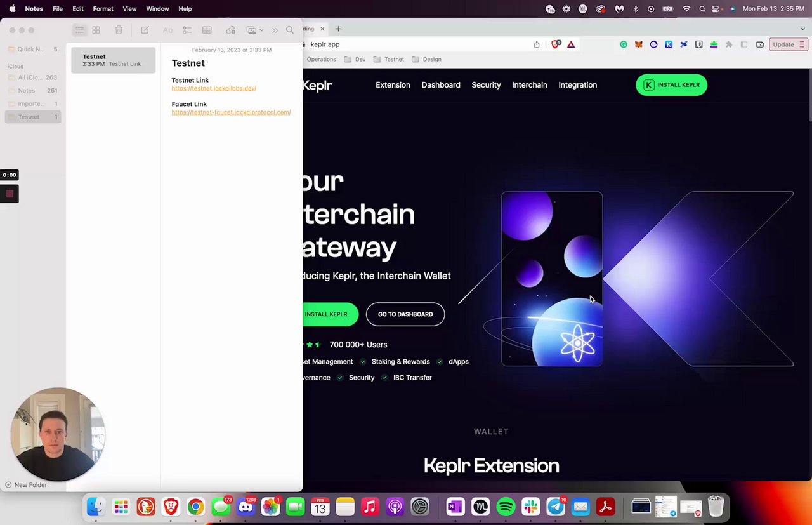Open the Bitwarden shield extension
Screen dimensions: 812x525
pos(698,44)
